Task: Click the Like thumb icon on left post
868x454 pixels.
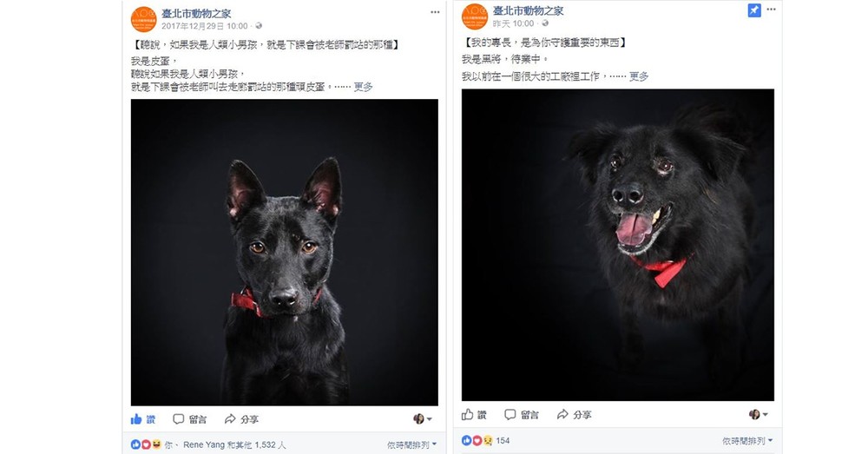Action: 136,419
